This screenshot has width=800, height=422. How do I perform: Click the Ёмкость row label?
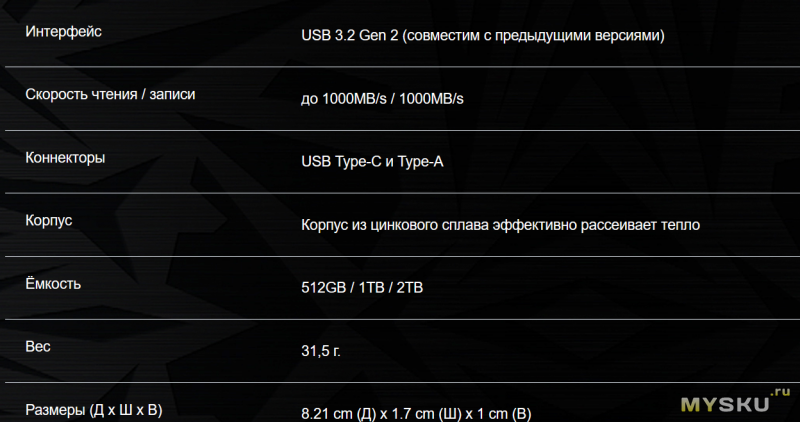53,283
